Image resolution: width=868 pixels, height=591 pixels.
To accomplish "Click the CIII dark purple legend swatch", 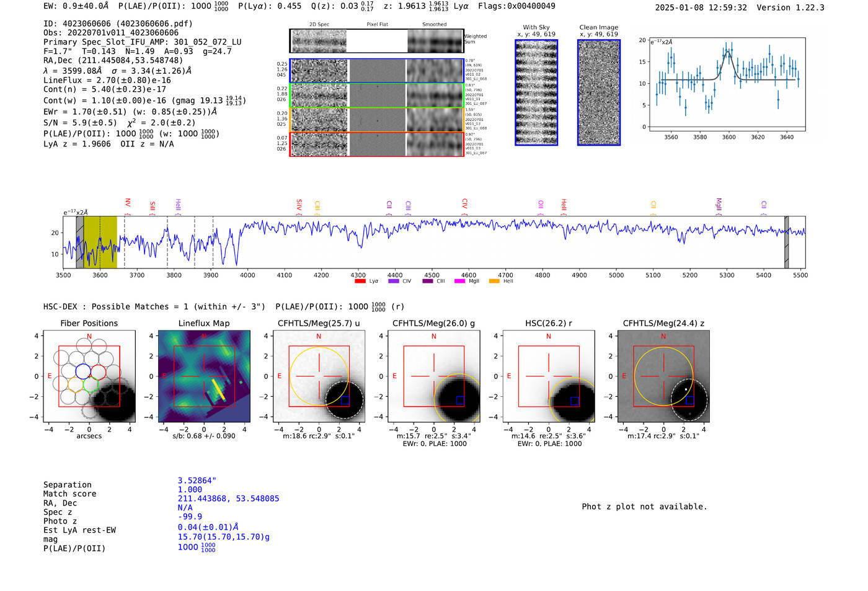I will 428,281.
